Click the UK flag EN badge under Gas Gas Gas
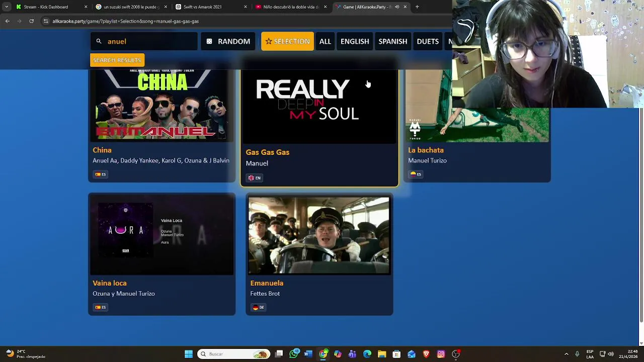 coord(254,178)
